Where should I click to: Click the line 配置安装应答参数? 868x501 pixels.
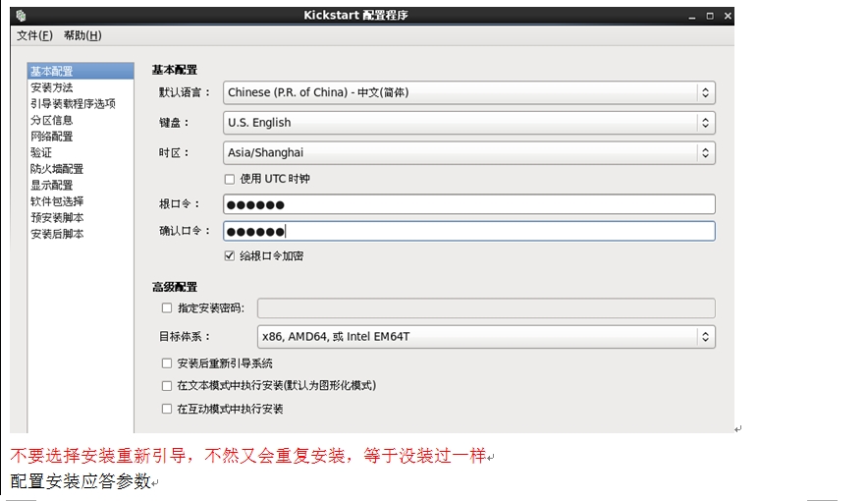tap(81, 481)
